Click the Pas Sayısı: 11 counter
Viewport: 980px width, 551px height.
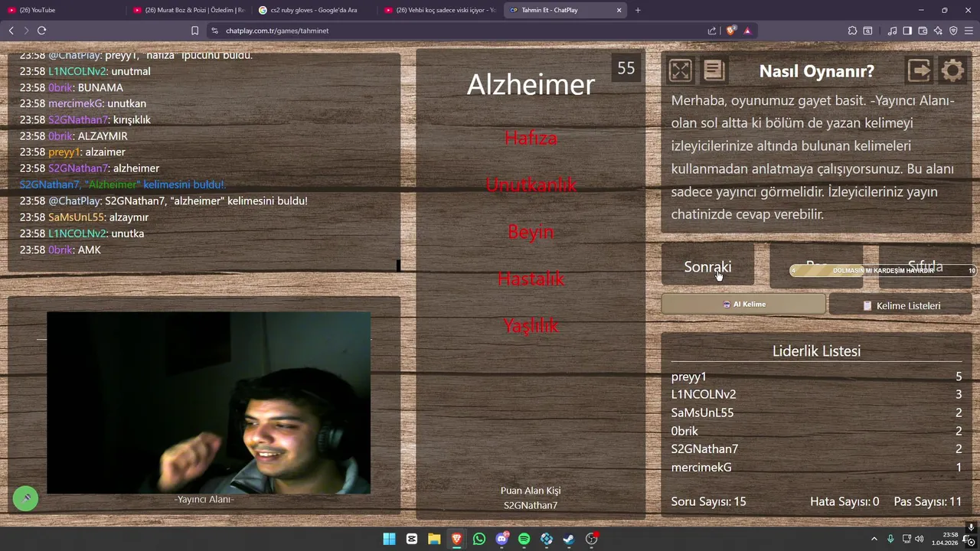[x=928, y=502]
